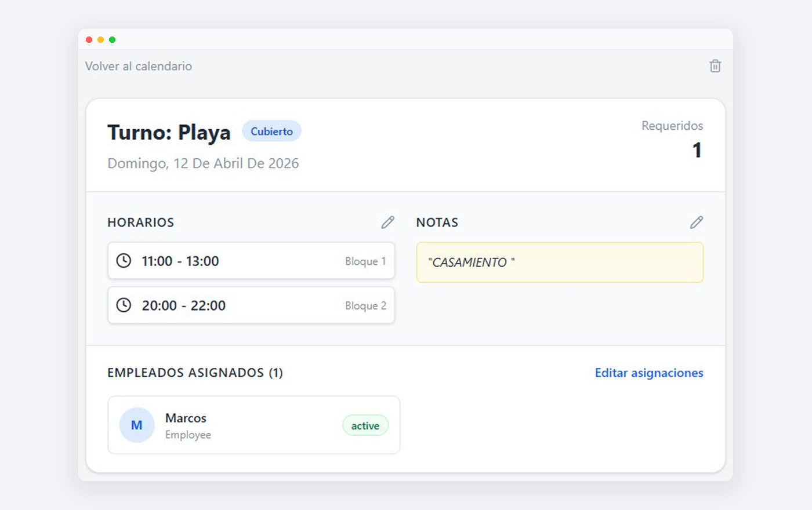Click the Bloque 2 label
This screenshot has width=812, height=510.
(x=366, y=305)
